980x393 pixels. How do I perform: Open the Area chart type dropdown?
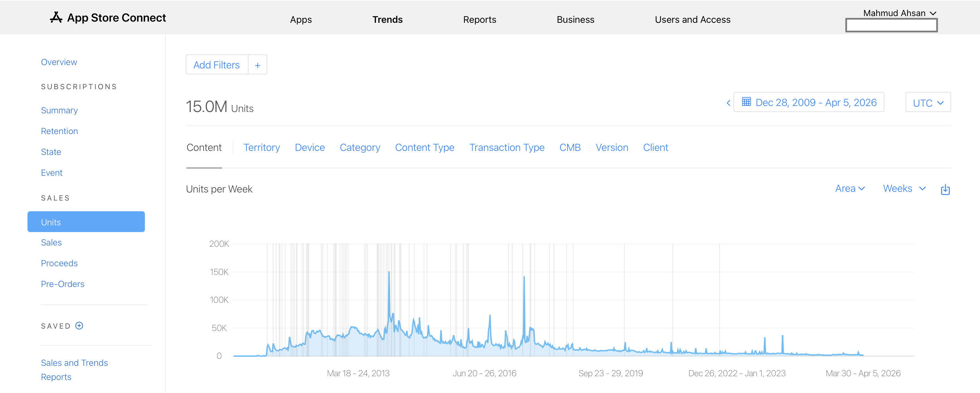(850, 188)
